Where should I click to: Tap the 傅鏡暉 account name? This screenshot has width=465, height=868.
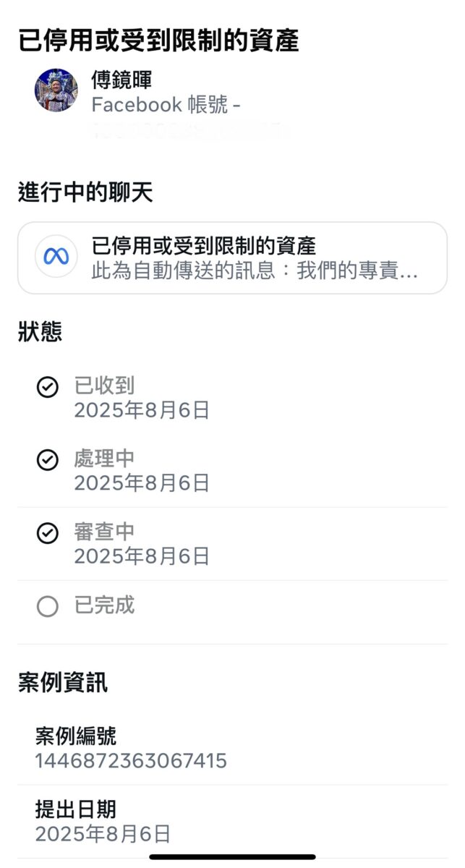(121, 80)
